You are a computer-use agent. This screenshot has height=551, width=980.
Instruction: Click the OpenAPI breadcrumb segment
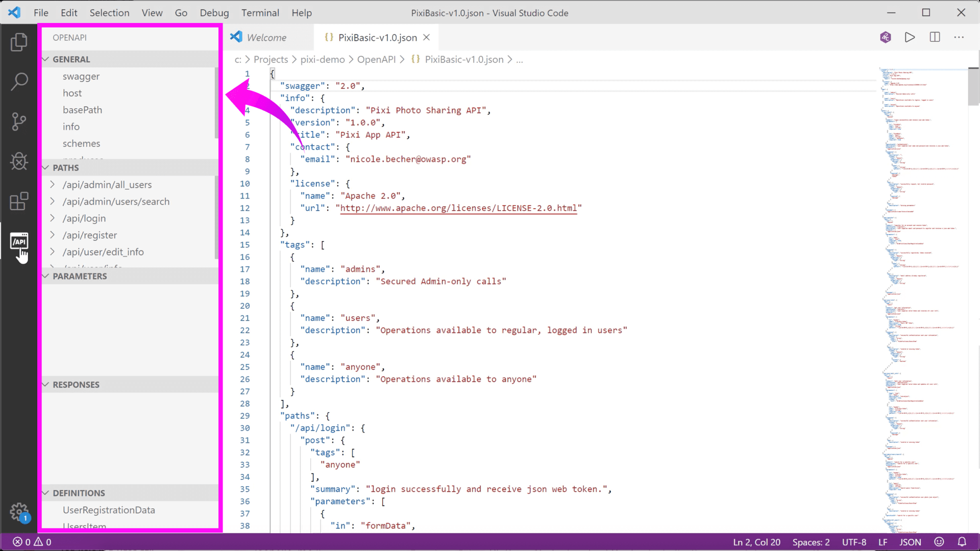pos(376,59)
